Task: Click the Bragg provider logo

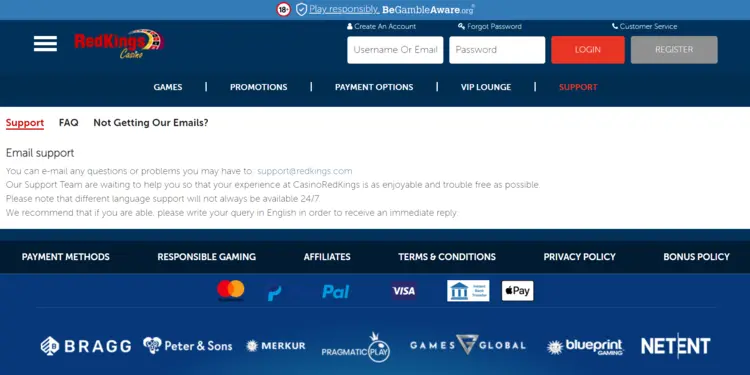Action: coord(86,346)
